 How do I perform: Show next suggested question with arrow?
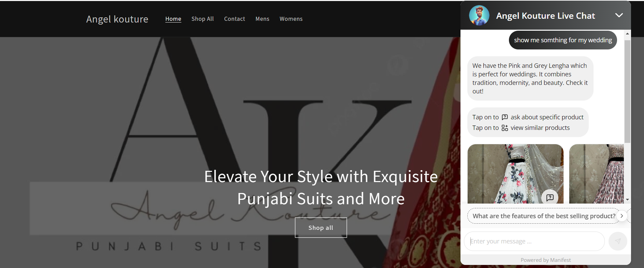coord(622,216)
